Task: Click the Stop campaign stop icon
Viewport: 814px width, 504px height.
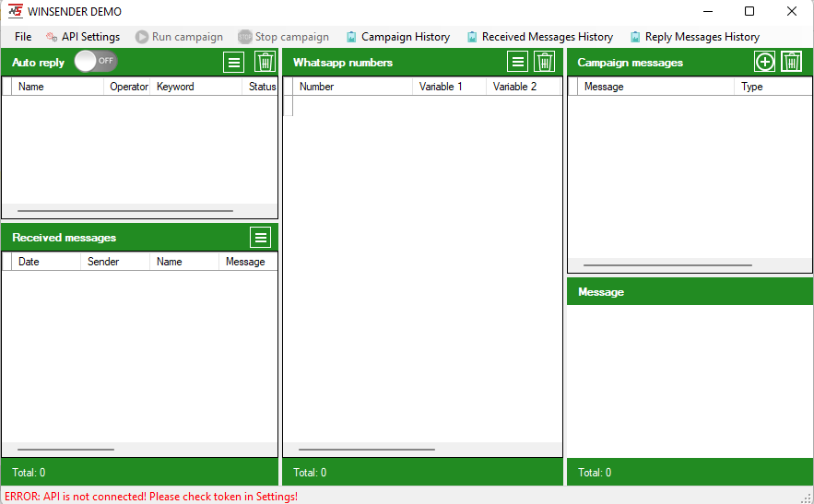Action: [245, 37]
